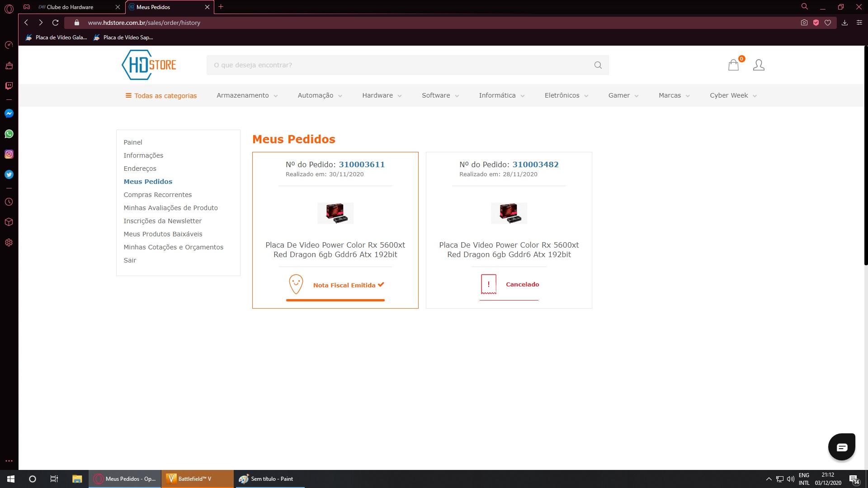Click product thumbnail of cancelled order

(509, 213)
